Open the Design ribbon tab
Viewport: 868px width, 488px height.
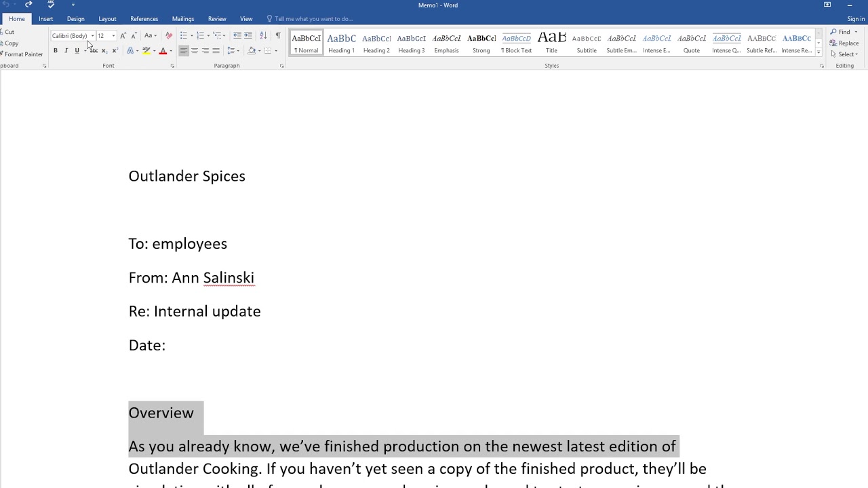coord(76,19)
